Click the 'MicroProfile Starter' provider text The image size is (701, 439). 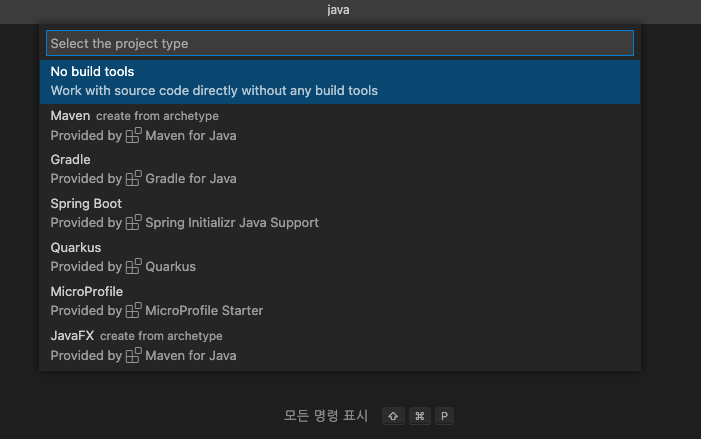204,310
